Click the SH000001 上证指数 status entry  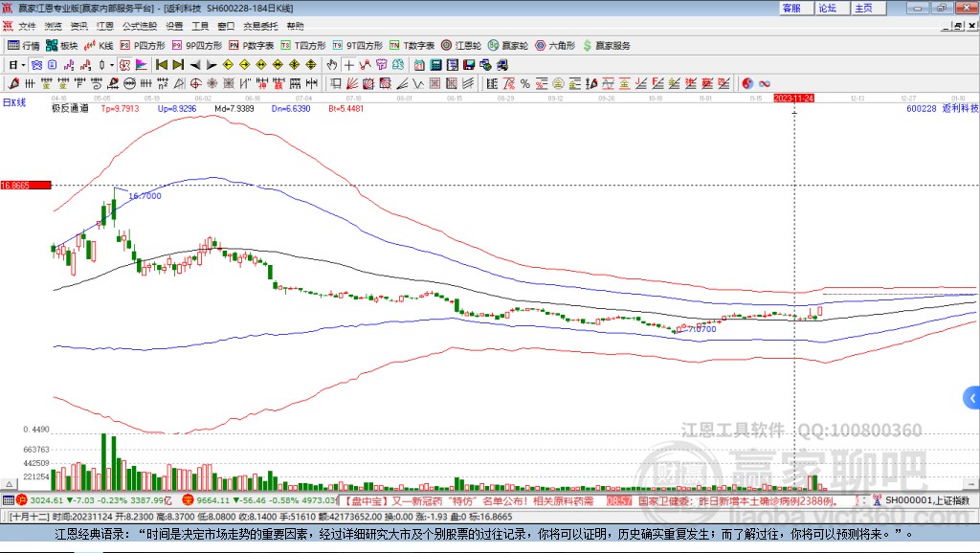point(921,500)
